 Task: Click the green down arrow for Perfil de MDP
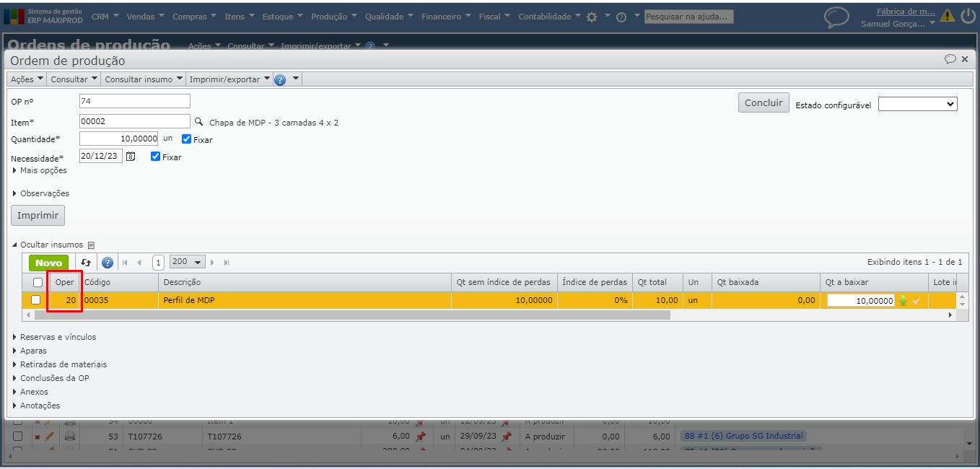(x=903, y=300)
